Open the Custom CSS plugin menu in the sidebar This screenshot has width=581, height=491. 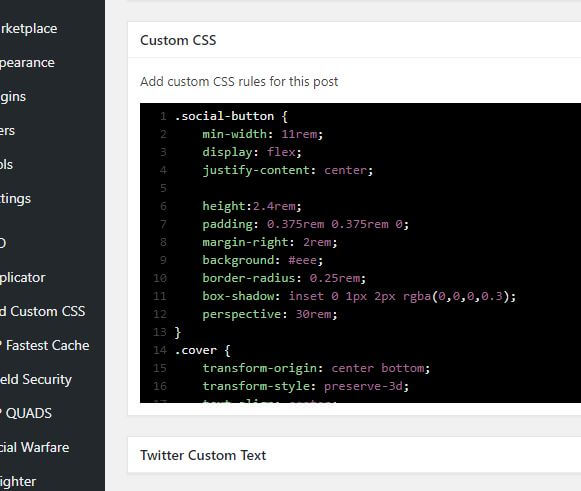43,311
